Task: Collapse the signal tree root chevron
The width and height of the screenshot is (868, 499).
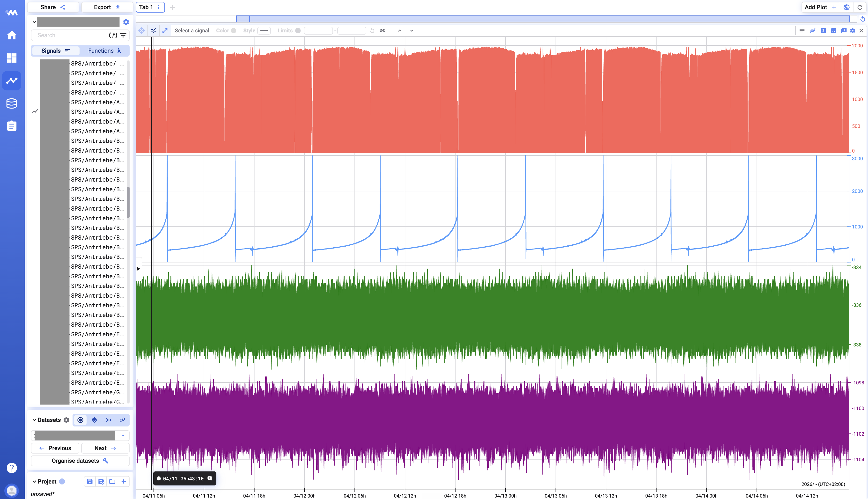Action: 34,22
